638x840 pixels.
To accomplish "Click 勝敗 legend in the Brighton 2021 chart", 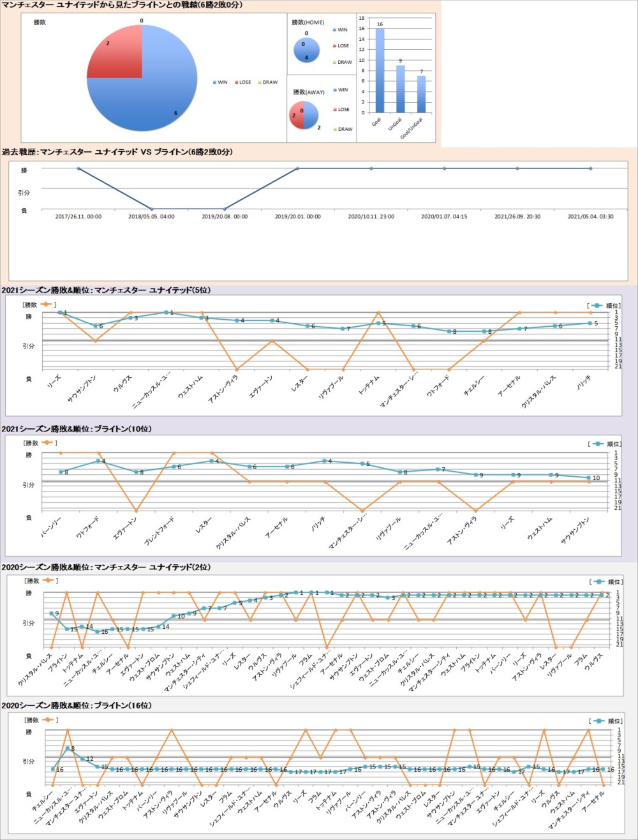I will click(x=40, y=443).
